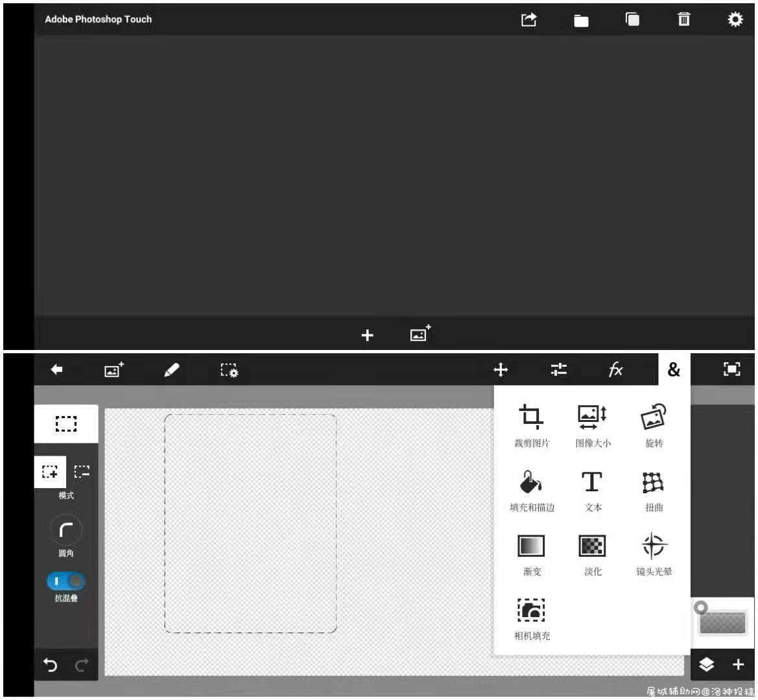Select 相机填充 camera fill option
758x700 pixels.
(531, 620)
